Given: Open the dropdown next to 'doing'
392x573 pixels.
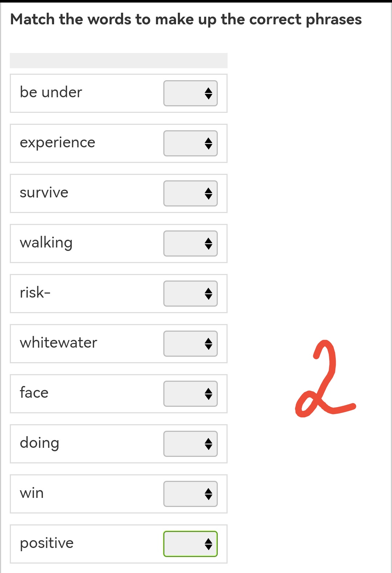Looking at the screenshot, I should tap(191, 444).
